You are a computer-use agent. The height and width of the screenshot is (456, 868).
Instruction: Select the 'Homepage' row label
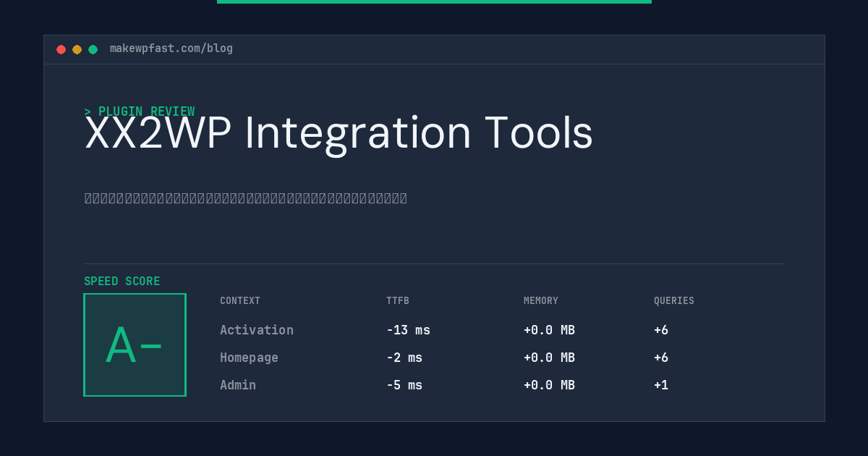coord(249,358)
